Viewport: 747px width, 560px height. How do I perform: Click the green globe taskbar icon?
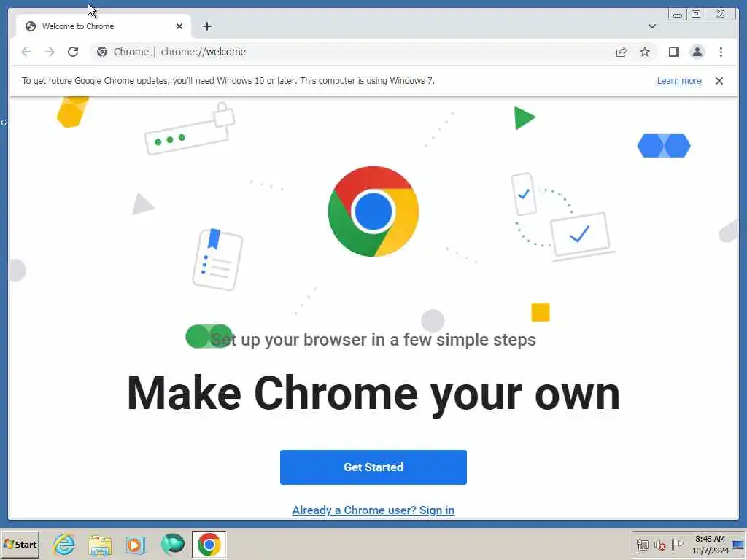[x=172, y=544]
